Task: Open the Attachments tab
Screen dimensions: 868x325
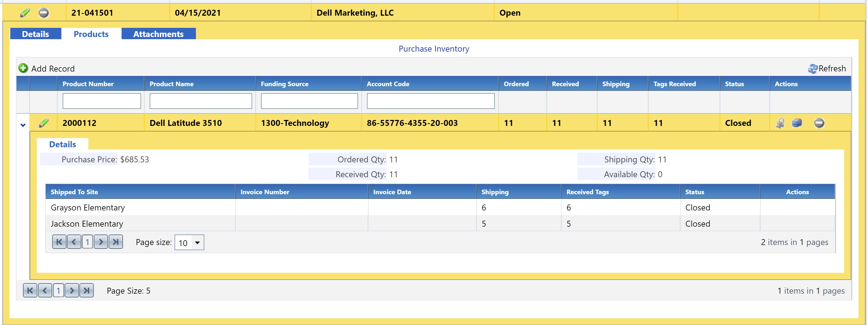Action: pyautogui.click(x=158, y=34)
